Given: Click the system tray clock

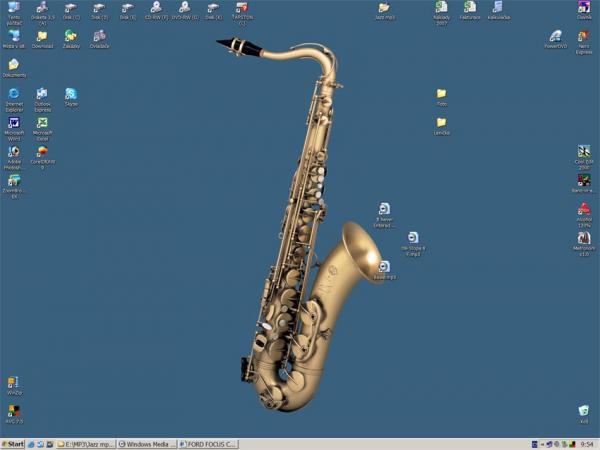Looking at the screenshot, I should 587,443.
